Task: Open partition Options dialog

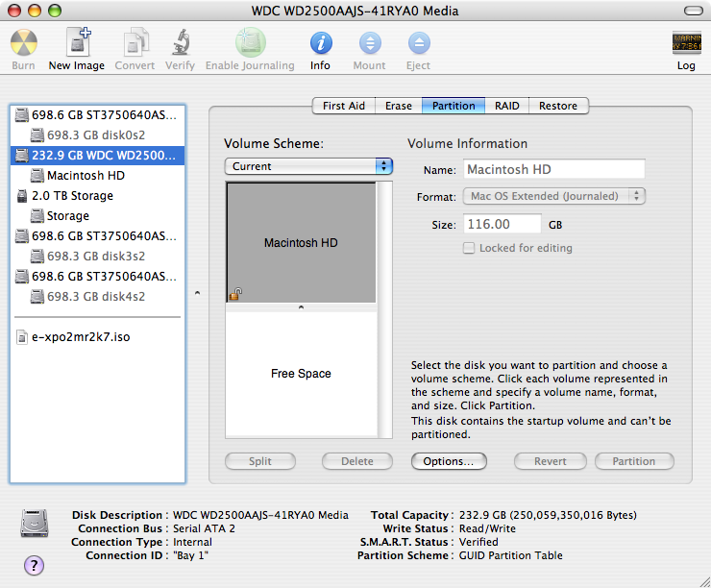Action: pyautogui.click(x=449, y=461)
